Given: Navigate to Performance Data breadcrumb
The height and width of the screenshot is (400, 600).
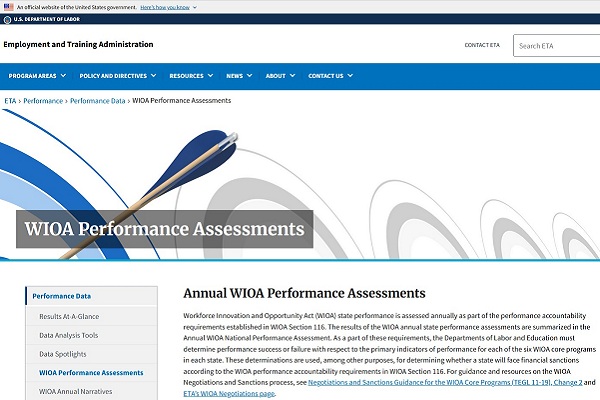Looking at the screenshot, I should 98,101.
